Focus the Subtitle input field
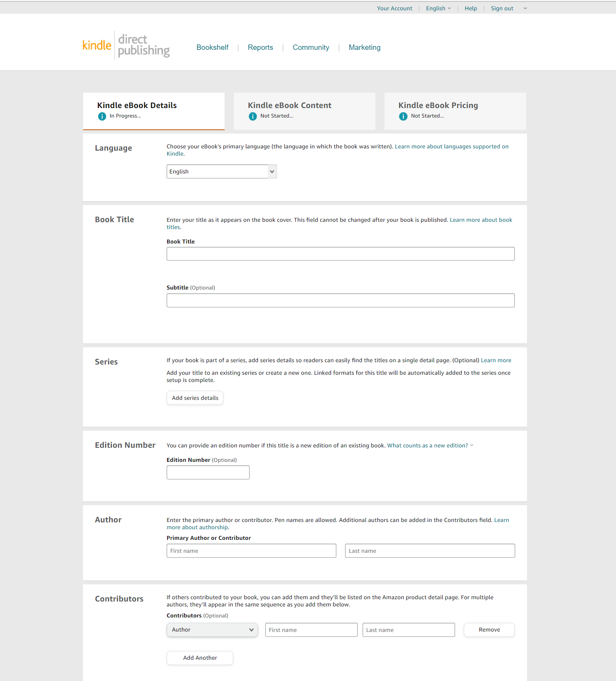Image resolution: width=616 pixels, height=681 pixels. 341,300
